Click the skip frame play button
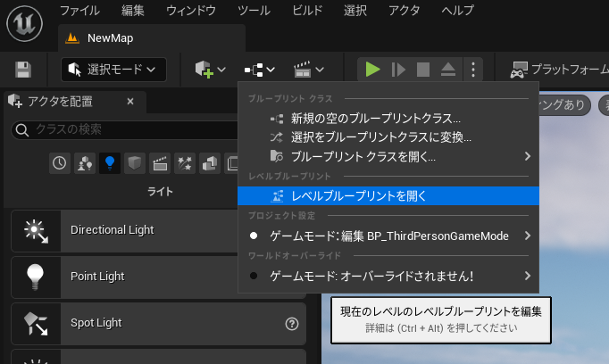The width and height of the screenshot is (609, 364). pos(398,70)
